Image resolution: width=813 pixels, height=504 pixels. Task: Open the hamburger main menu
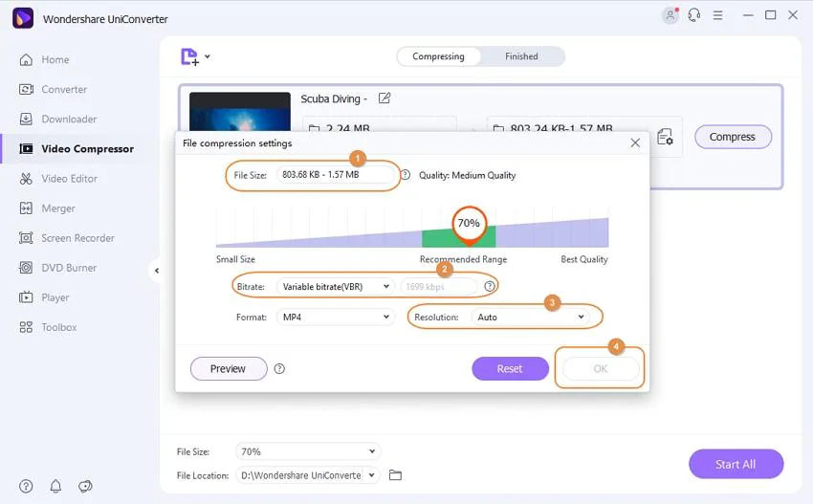[718, 15]
